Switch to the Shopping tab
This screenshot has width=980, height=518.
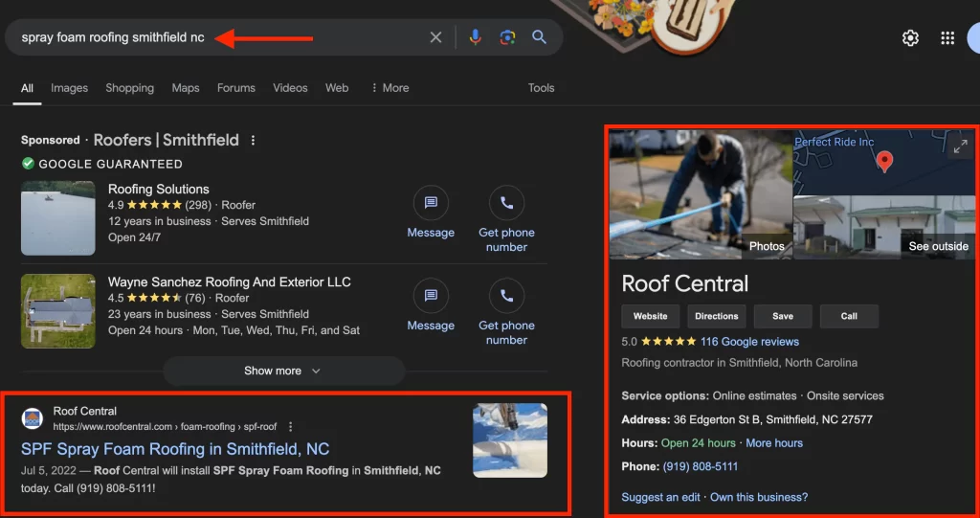click(x=129, y=88)
